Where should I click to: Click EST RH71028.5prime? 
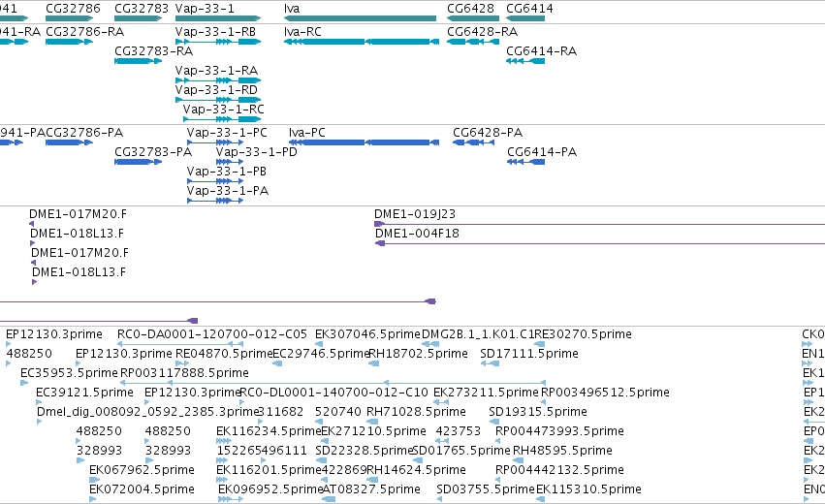[x=416, y=411]
